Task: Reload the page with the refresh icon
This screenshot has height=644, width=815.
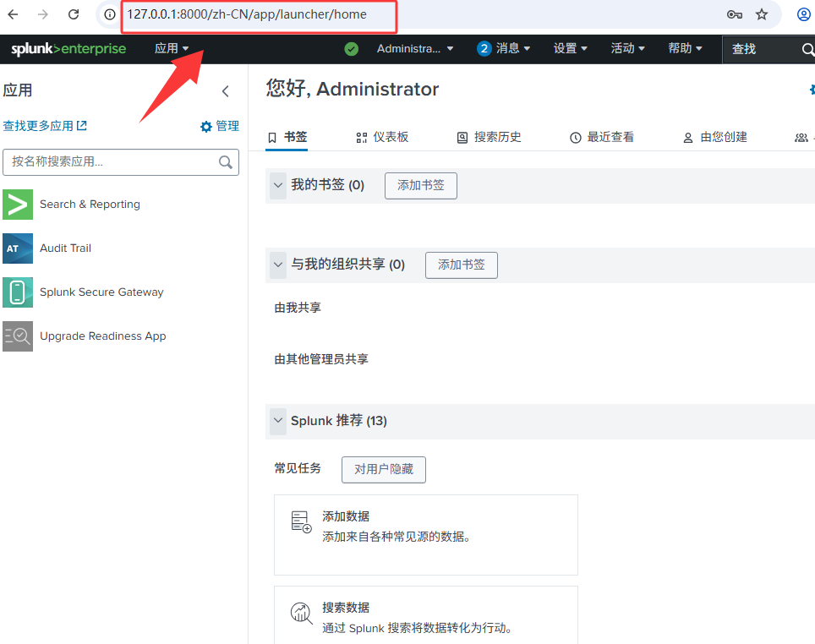Action: pos(74,14)
